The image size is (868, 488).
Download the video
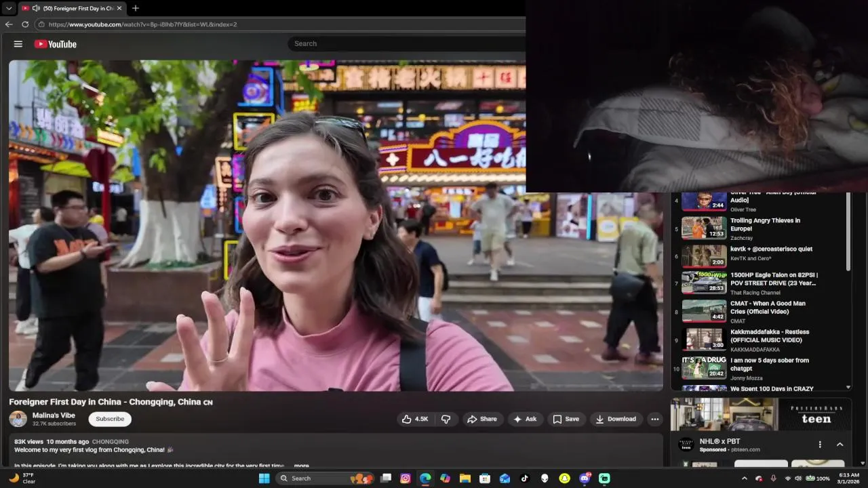(x=616, y=419)
